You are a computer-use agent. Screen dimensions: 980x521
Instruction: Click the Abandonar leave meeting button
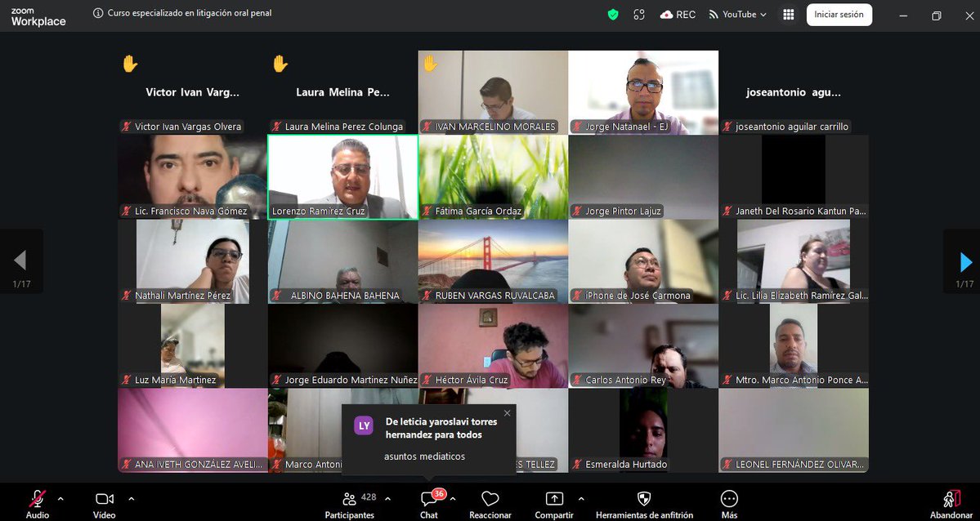(951, 504)
